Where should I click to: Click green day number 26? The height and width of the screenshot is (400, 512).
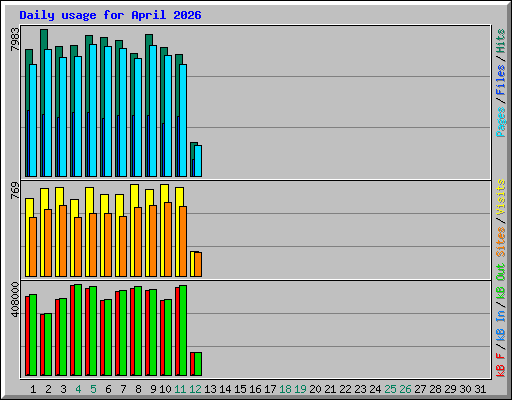click(x=405, y=389)
